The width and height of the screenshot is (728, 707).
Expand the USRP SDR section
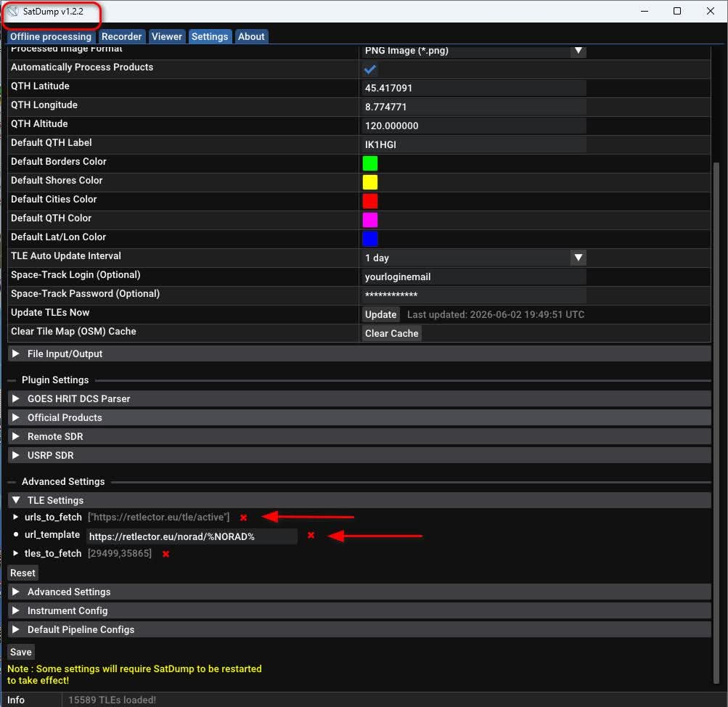359,455
